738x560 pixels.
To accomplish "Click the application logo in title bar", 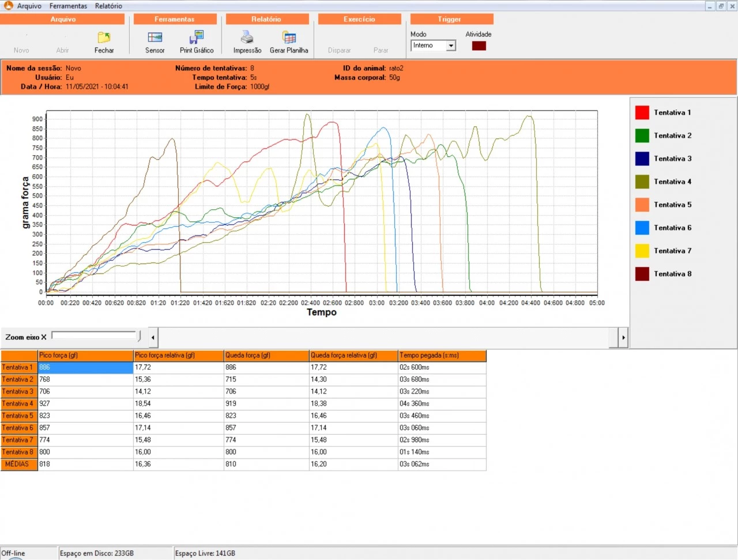I will [x=8, y=6].
